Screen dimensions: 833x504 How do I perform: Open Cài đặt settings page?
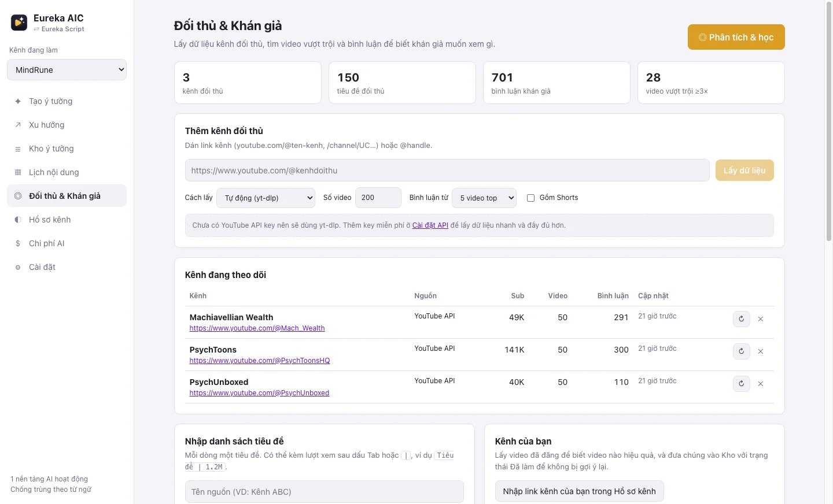point(67,267)
